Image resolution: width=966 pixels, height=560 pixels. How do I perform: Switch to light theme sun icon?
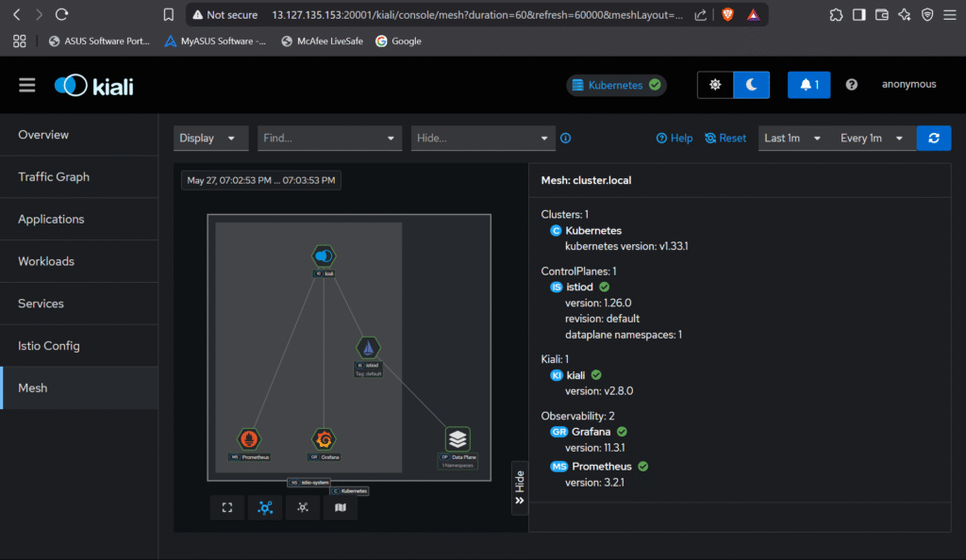(x=715, y=85)
